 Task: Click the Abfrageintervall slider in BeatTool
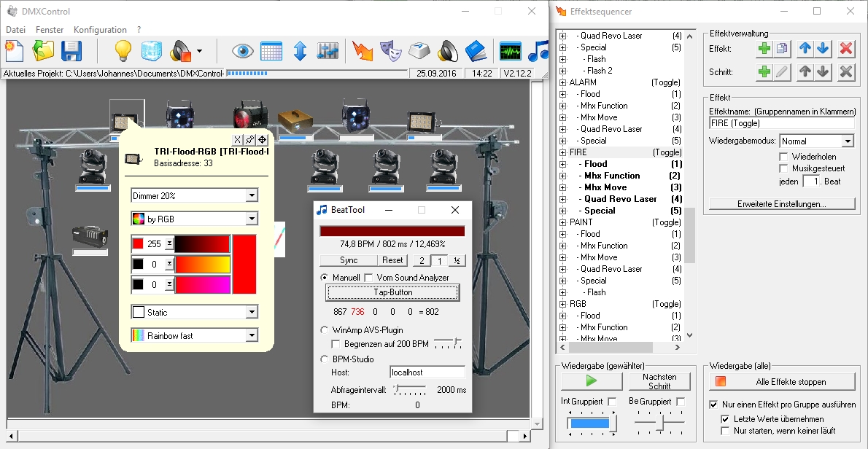click(409, 389)
